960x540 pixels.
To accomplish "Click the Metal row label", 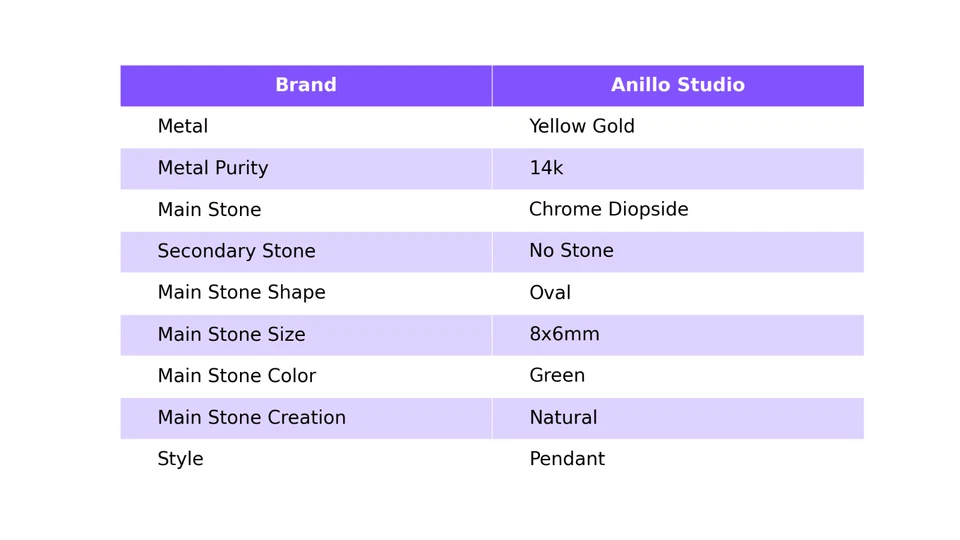I will [x=183, y=127].
